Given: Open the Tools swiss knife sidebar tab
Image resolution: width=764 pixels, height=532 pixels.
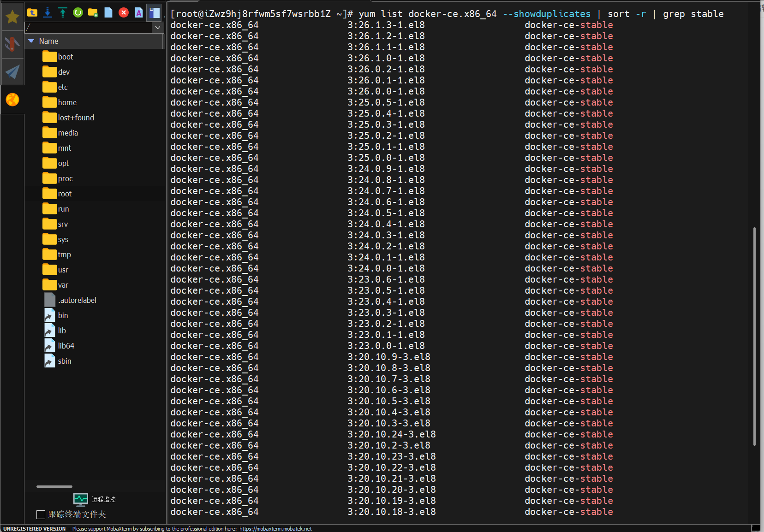Looking at the screenshot, I should [12, 44].
